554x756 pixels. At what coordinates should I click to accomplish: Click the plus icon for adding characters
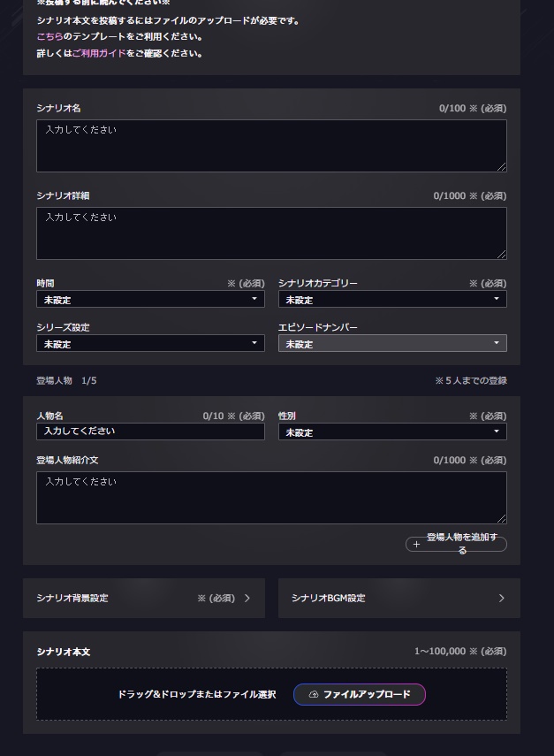pyautogui.click(x=417, y=545)
